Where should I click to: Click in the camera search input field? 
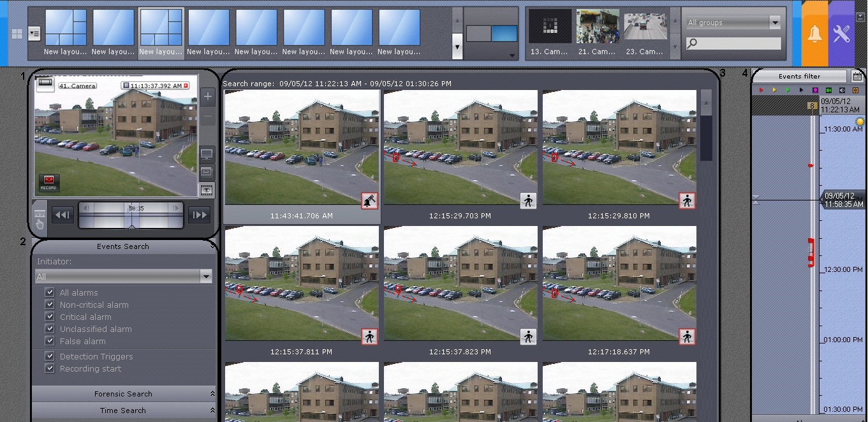(733, 43)
